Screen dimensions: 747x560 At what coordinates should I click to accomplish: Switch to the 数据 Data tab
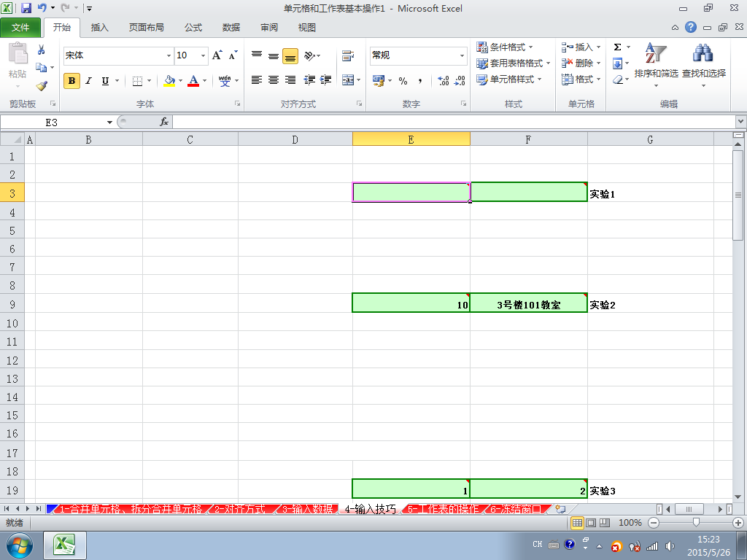231,28
